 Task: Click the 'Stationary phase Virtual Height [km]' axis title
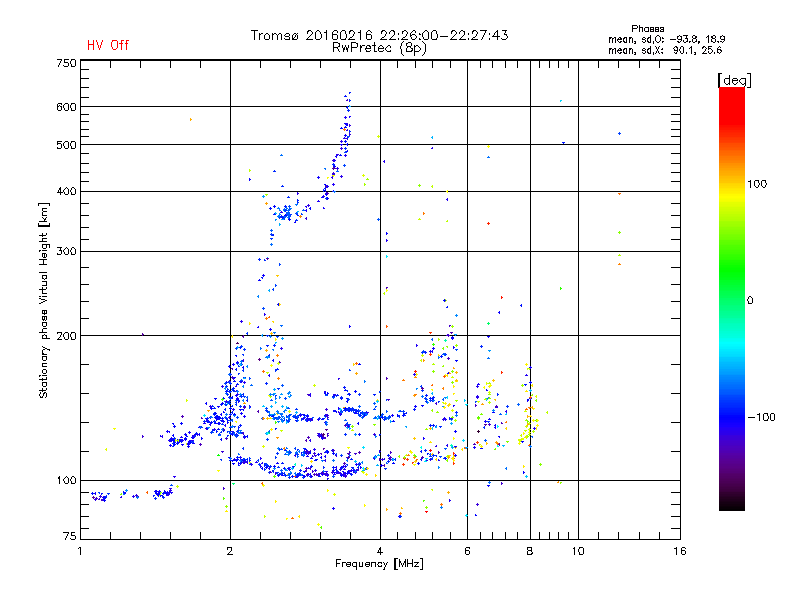[44, 300]
